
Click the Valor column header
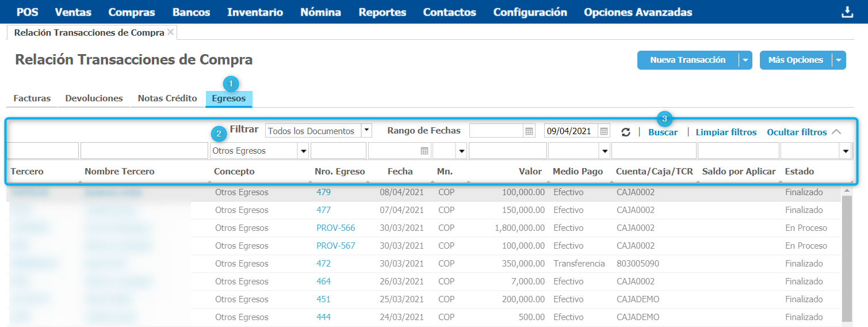(530, 171)
